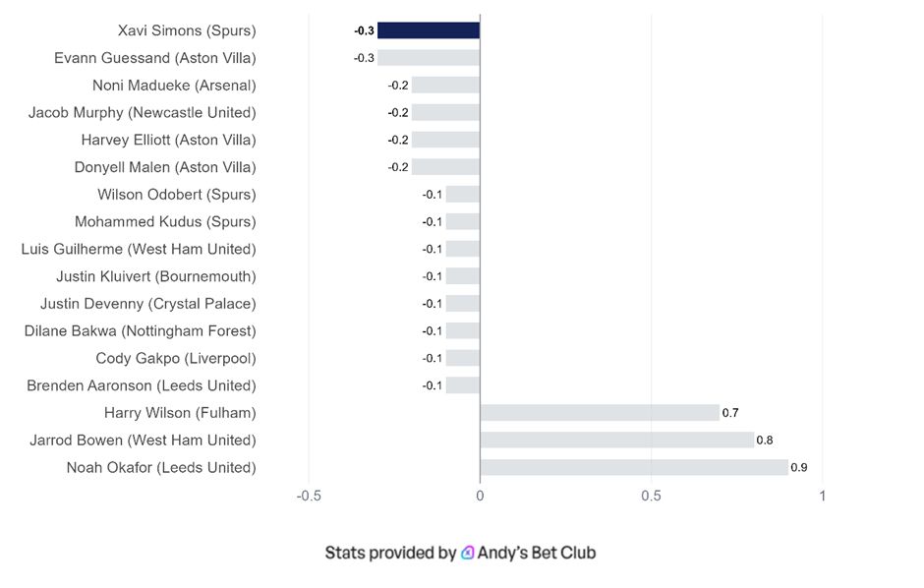Open the Andy's Bet Club link text

[537, 553]
